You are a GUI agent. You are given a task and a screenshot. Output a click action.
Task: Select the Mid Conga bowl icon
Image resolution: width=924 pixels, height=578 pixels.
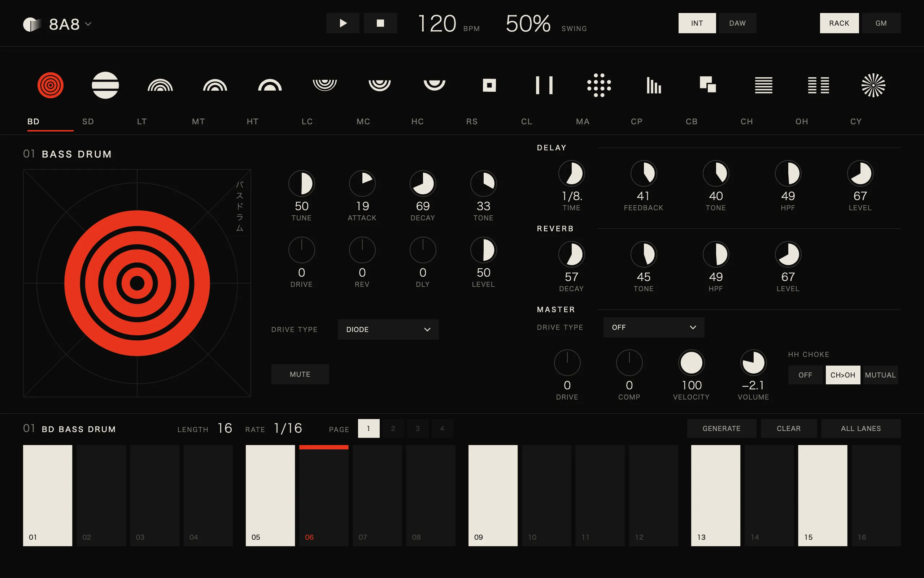pyautogui.click(x=380, y=85)
